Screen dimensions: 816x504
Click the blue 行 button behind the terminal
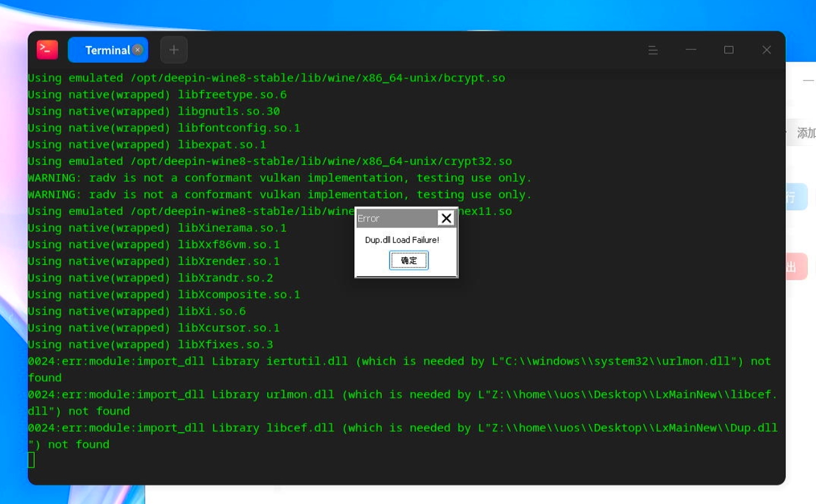(797, 197)
